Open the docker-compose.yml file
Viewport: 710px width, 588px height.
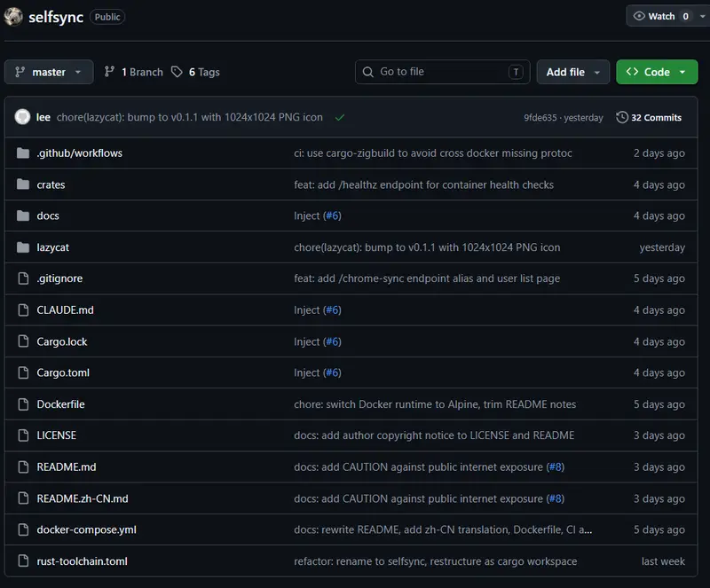pos(86,530)
